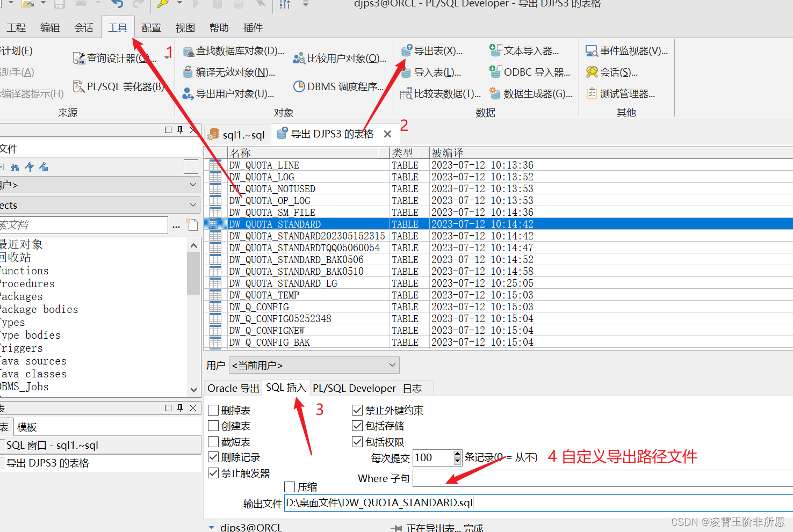Expand the ects (objects) combo box in left panel
The height and width of the screenshot is (532, 793).
pyautogui.click(x=193, y=205)
